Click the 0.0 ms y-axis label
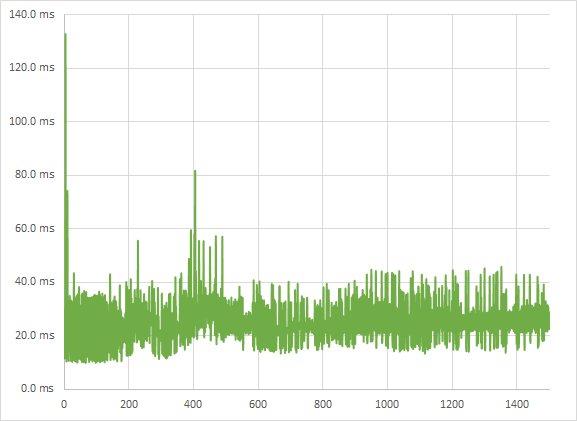The height and width of the screenshot is (421, 577). (37, 388)
